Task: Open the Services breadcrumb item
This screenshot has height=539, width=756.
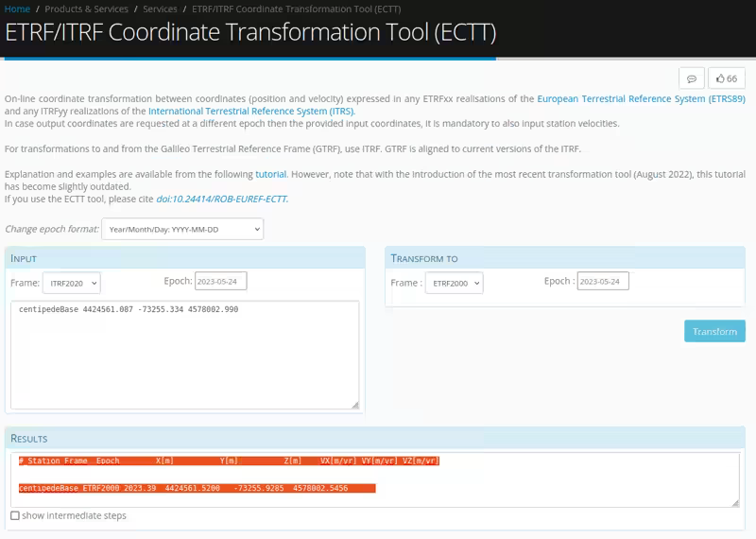Action: pos(160,9)
